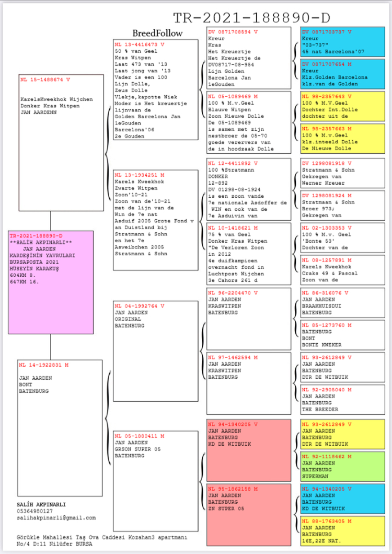The height and width of the screenshot is (554, 392).
Task: Click the salihakpinarli@gmail.com email address
Action: click(56, 518)
